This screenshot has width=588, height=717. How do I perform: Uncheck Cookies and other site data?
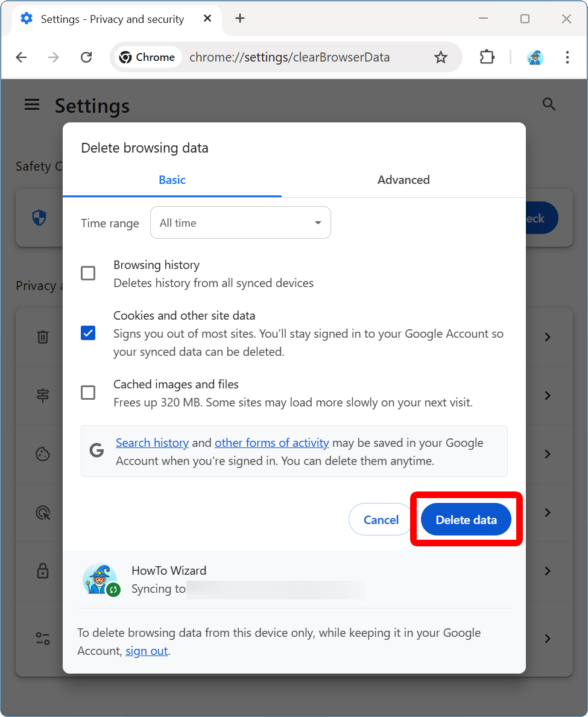click(88, 333)
